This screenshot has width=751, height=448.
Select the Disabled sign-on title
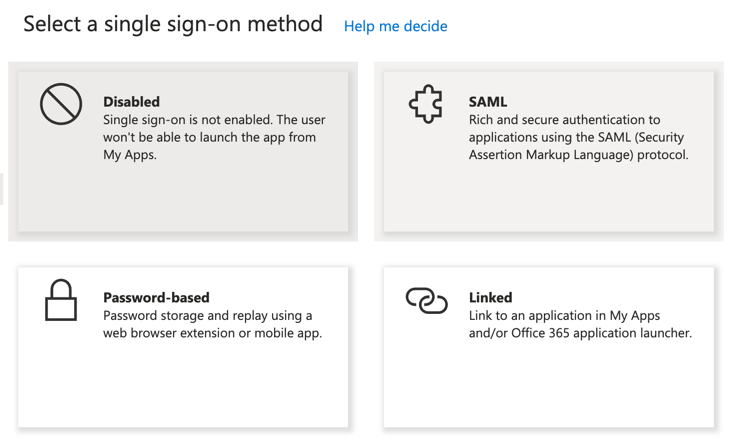[x=131, y=102]
